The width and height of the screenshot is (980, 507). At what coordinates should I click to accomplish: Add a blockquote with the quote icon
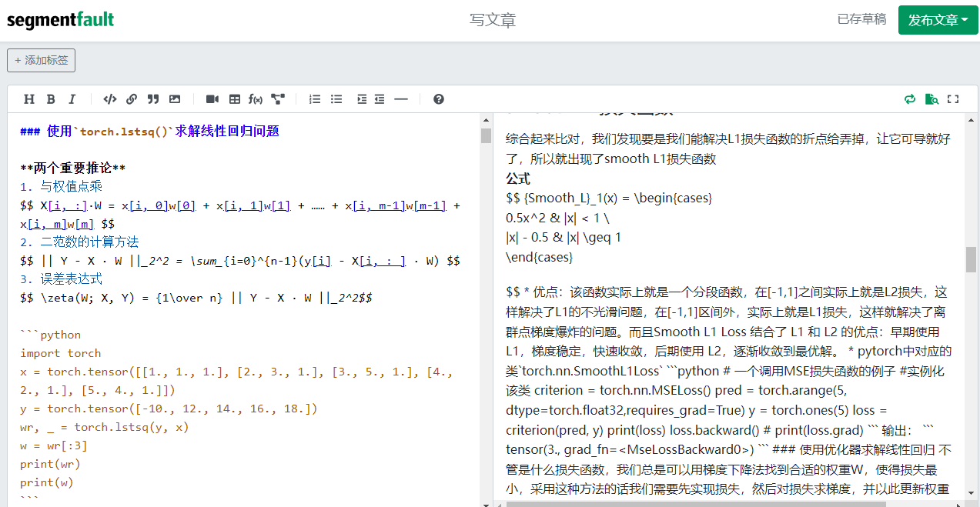tap(153, 99)
